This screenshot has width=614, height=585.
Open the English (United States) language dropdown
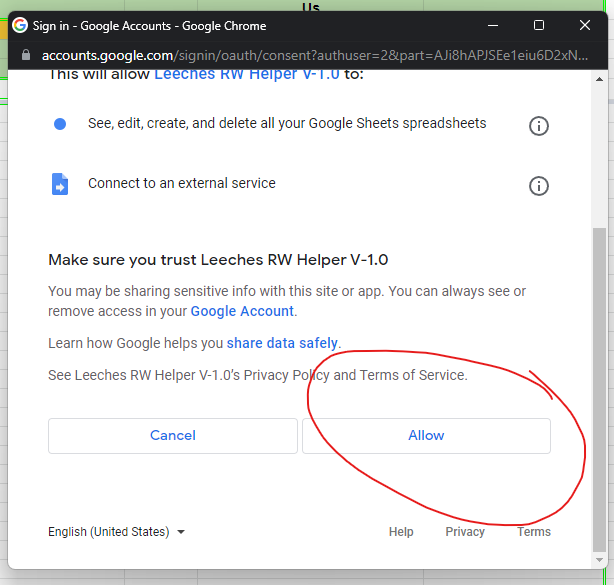click(x=116, y=532)
